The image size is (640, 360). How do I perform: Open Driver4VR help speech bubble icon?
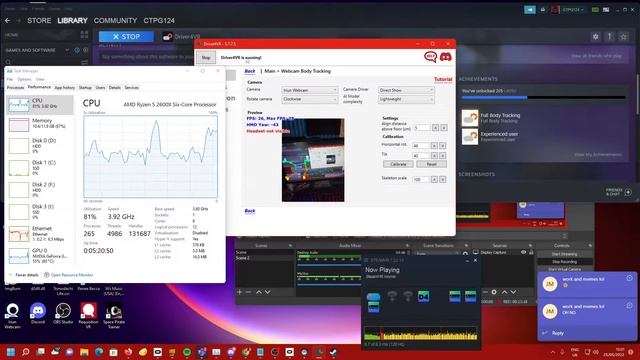click(x=430, y=56)
